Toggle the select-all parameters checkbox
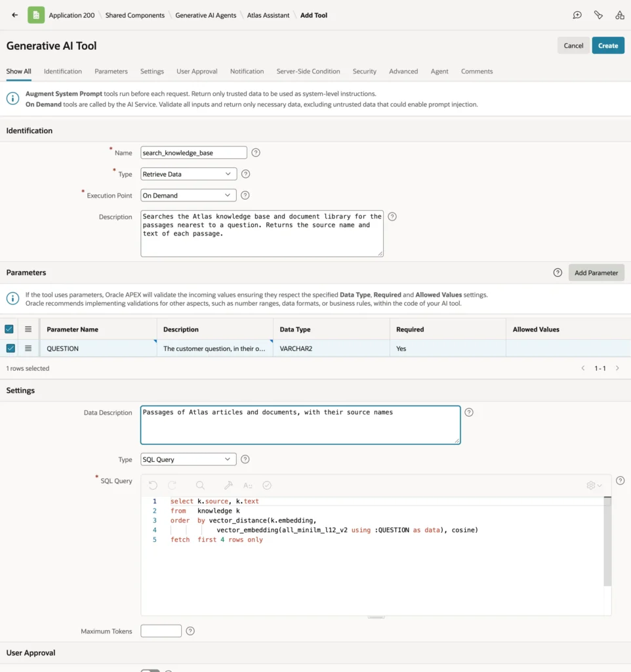Viewport: 631px width, 672px height. point(9,329)
